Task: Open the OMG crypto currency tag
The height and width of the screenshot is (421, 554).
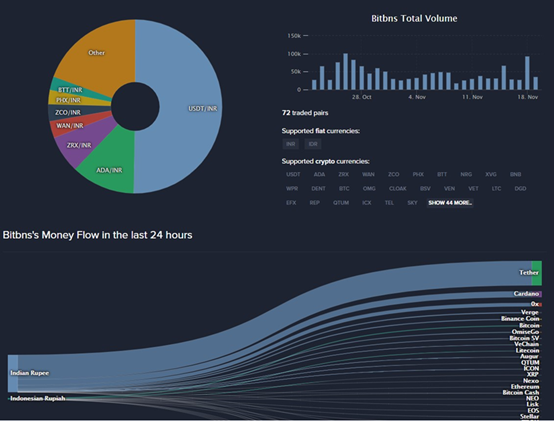Action: [369, 189]
